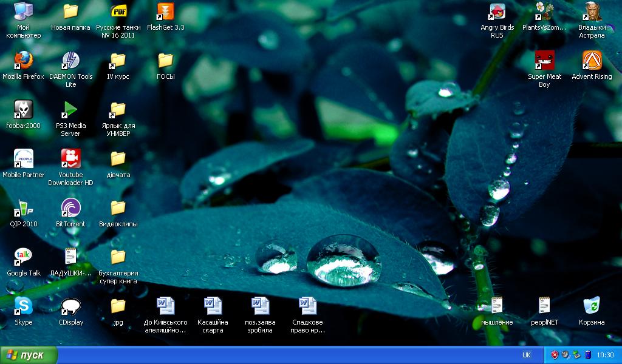Select the DAEMON Tools Lite icon
Screen dimensions: 622x364
point(70,61)
